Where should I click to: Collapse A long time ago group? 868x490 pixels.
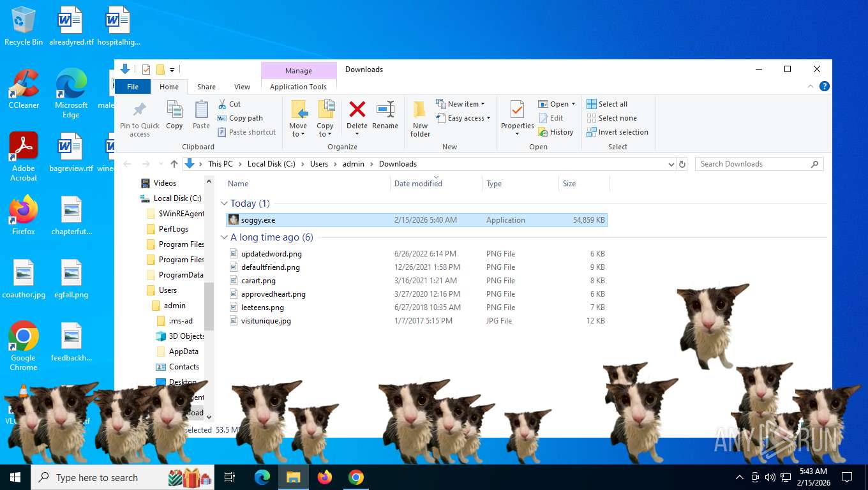224,237
